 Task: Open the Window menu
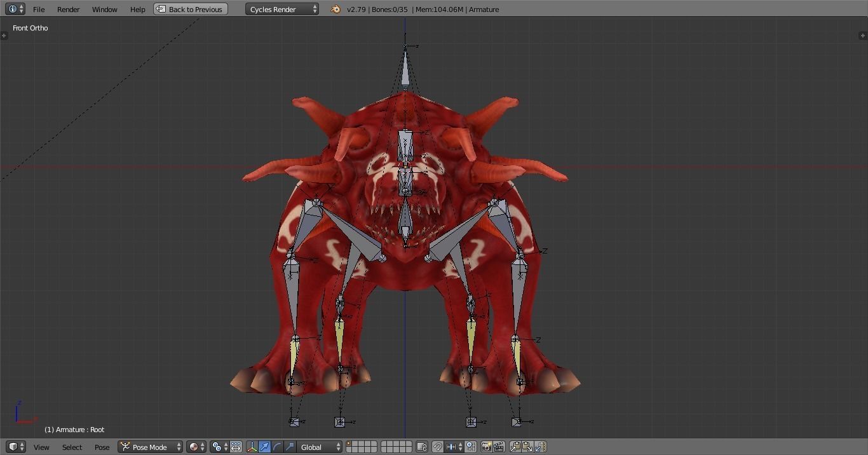104,10
